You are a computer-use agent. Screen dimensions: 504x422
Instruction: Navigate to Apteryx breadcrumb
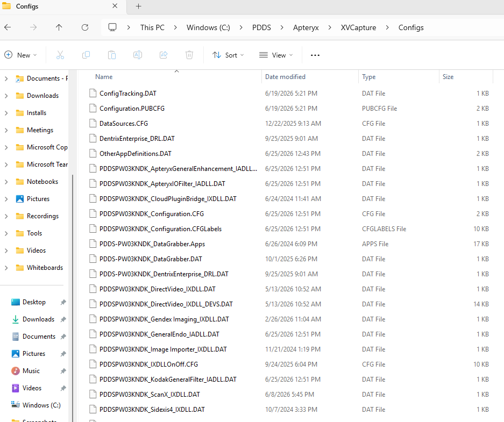point(306,27)
